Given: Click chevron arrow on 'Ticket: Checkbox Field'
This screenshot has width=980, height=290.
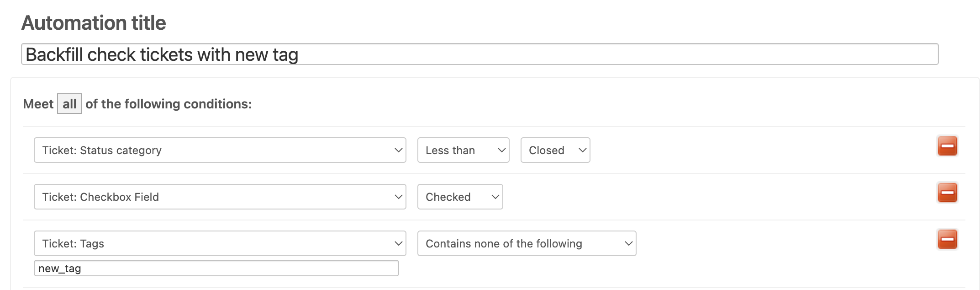Looking at the screenshot, I should tap(398, 197).
